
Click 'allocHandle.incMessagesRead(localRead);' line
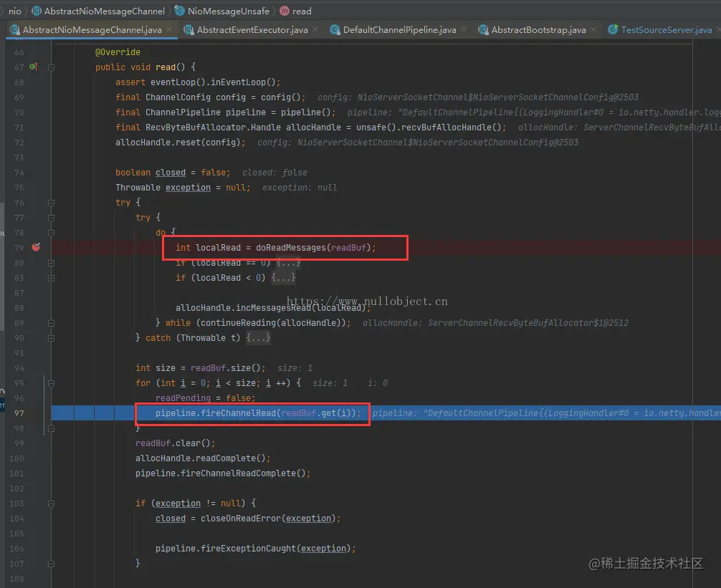click(273, 308)
